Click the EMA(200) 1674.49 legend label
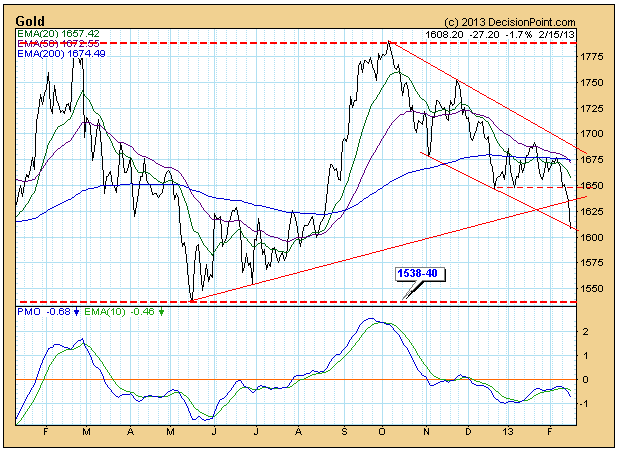619x450 pixels. click(61, 53)
